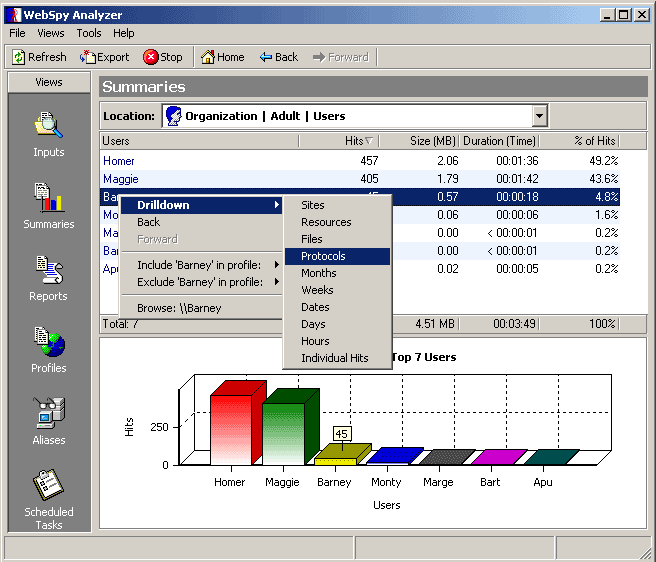Screen dimensions: 656x562
Task: Expand the Drilldown submenu
Action: 201,205
